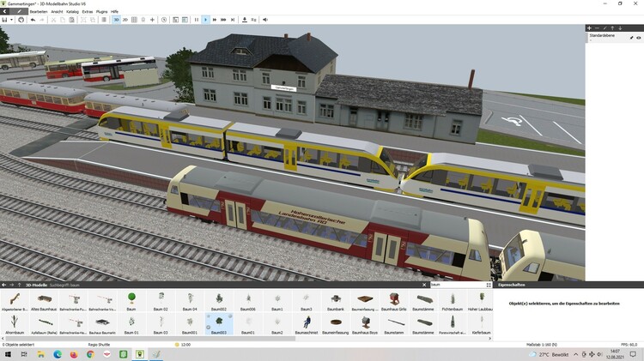The width and height of the screenshot is (644, 361).
Task: Open the simulation time clock icon
Action: (x=164, y=20)
